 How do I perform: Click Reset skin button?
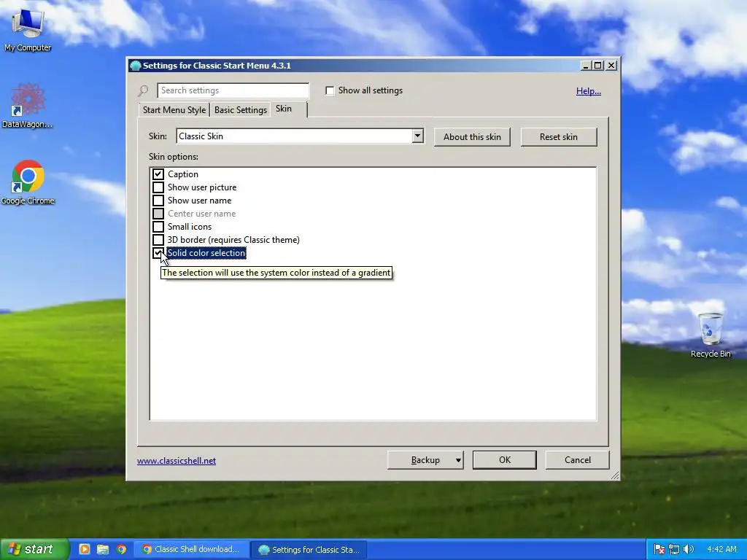coord(558,137)
